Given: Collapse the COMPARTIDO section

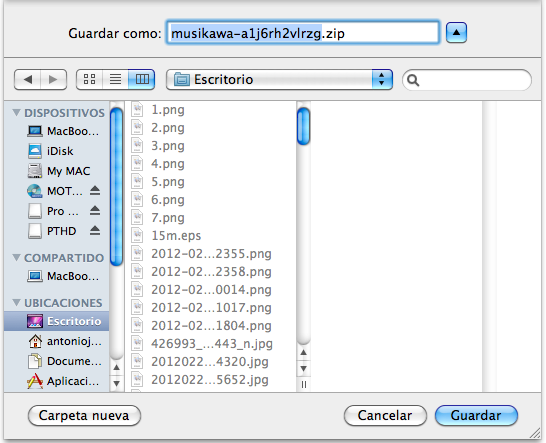Looking at the screenshot, I should click(16, 257).
